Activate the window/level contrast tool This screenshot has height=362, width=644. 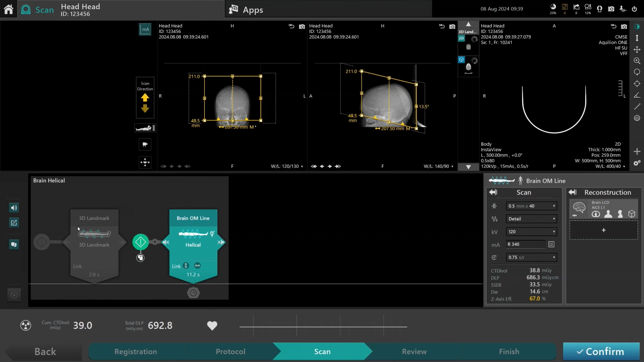637,27
